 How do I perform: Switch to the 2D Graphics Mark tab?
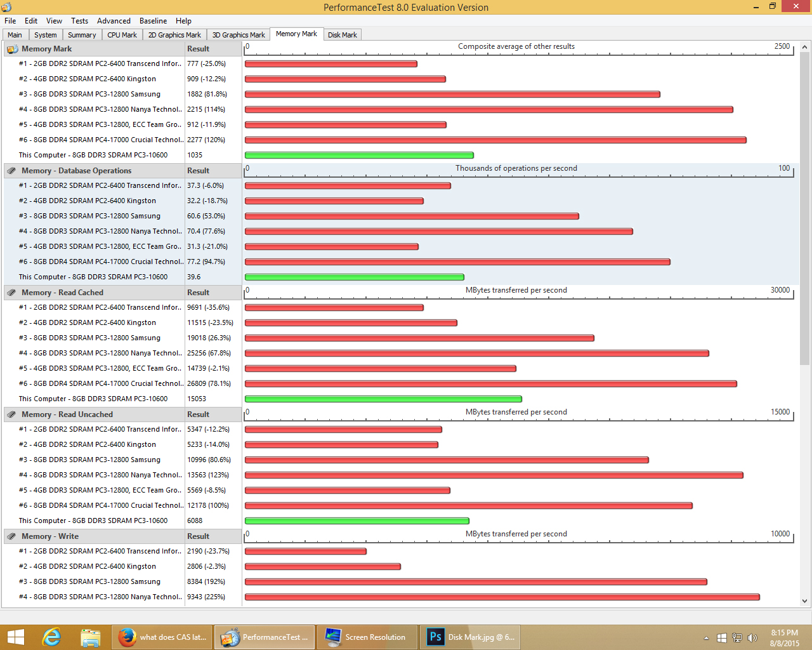pyautogui.click(x=174, y=35)
